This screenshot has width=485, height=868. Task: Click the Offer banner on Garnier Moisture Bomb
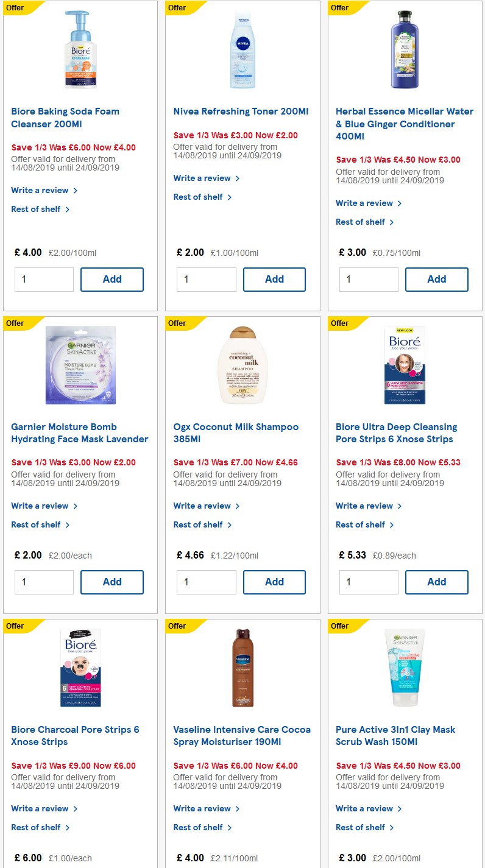tap(15, 323)
